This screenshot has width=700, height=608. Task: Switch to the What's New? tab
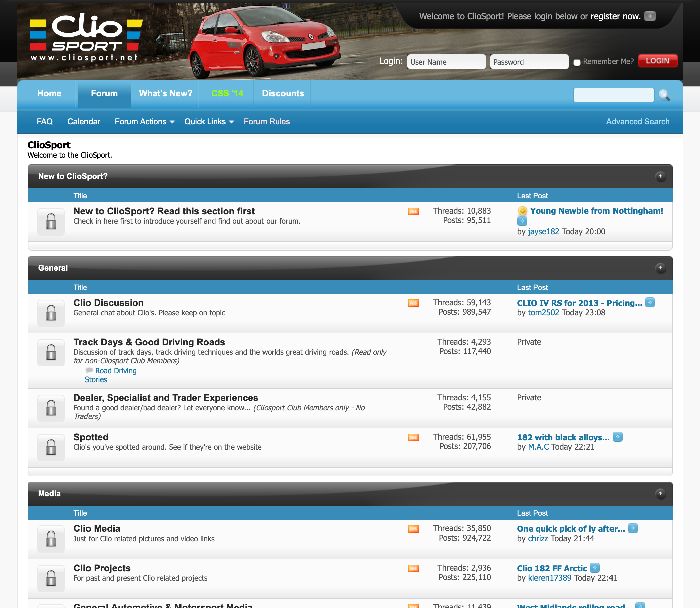click(x=166, y=93)
